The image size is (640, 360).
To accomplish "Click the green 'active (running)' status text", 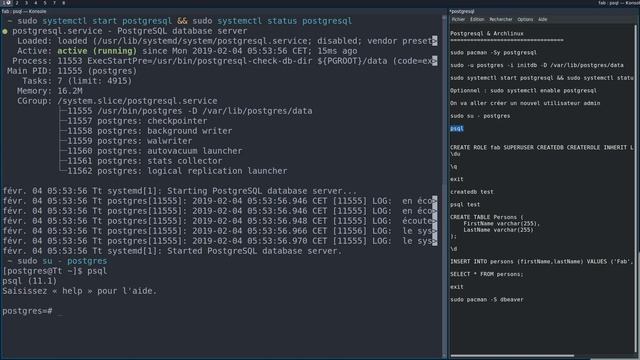I will pos(97,51).
